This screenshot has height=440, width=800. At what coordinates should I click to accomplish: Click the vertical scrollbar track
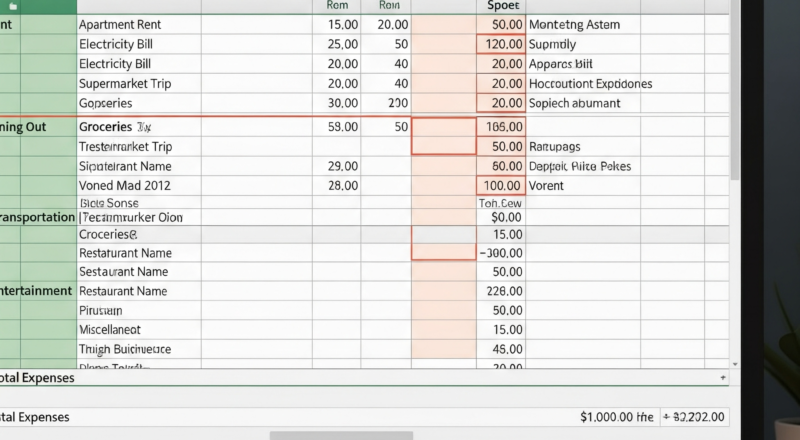(x=735, y=250)
